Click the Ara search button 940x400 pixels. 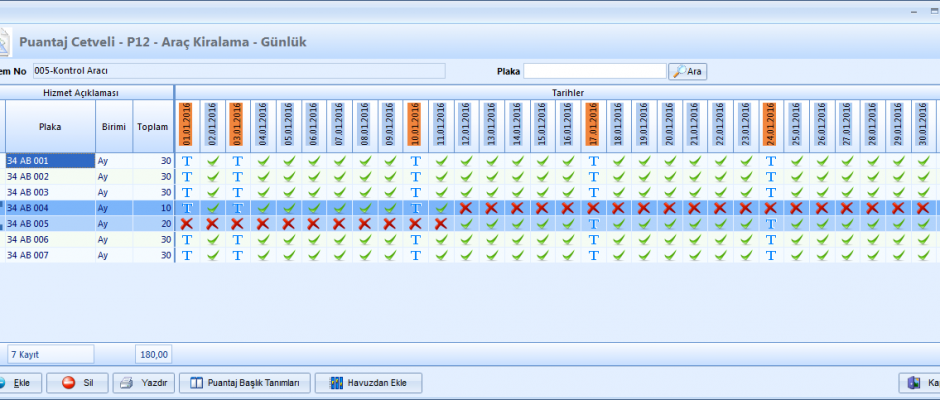point(688,71)
